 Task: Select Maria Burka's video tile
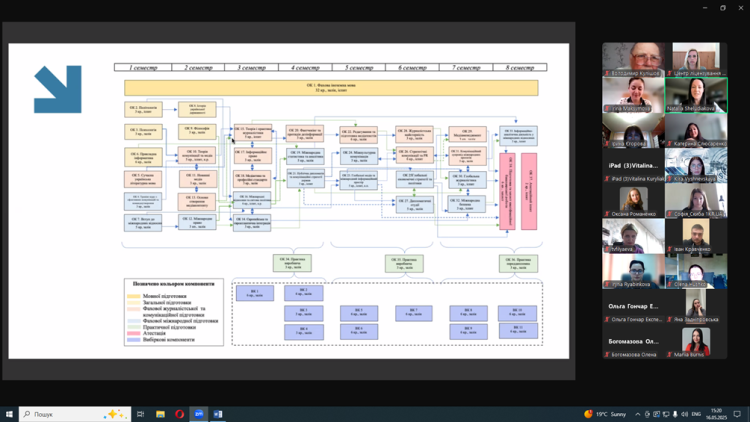696,342
